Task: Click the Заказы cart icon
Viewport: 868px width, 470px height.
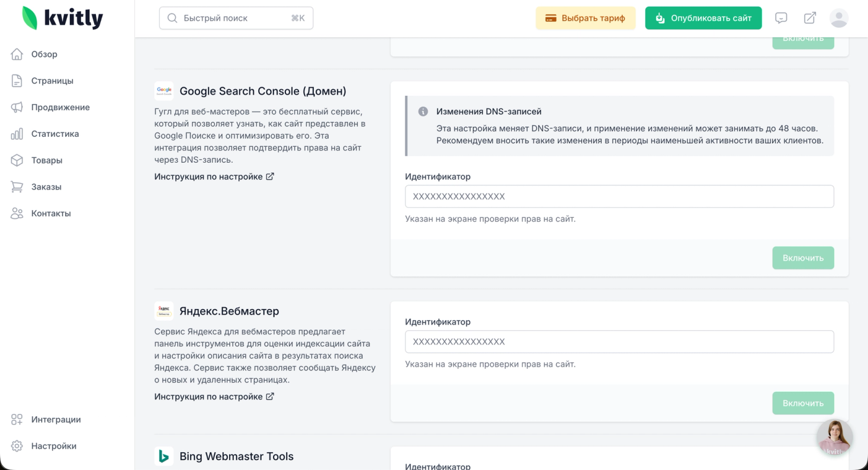Action: coord(17,187)
